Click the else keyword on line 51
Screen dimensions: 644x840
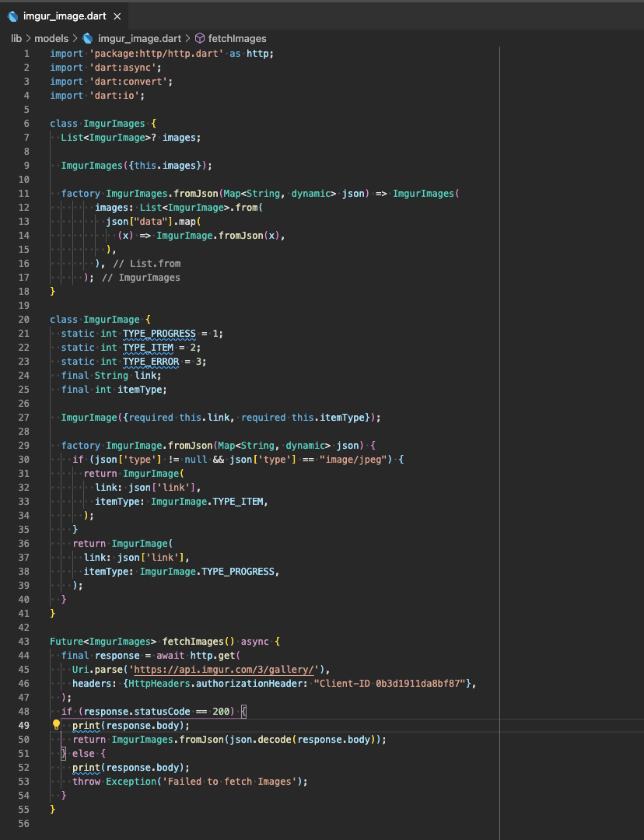click(x=83, y=753)
